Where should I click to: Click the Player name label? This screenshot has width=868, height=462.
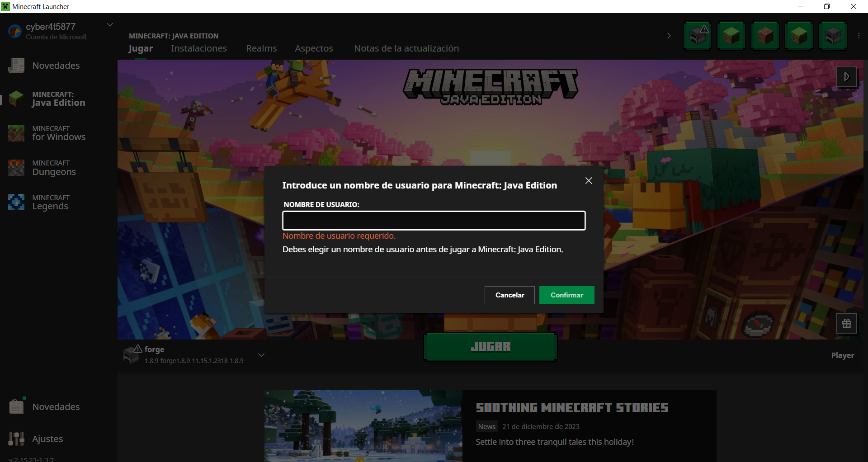point(843,355)
